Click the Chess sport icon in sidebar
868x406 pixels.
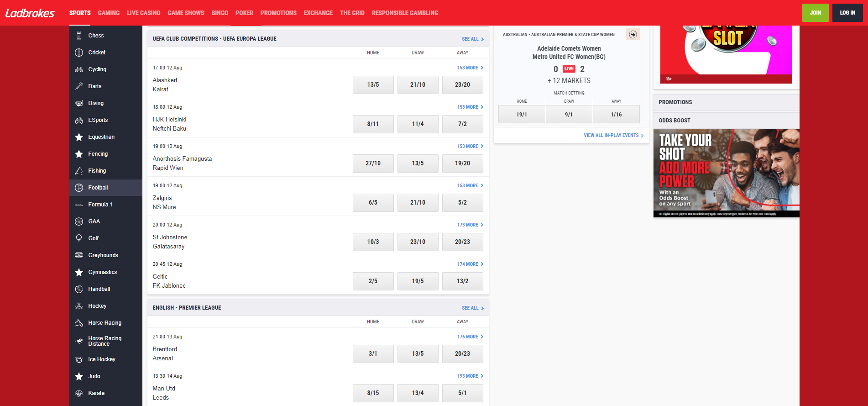pos(79,36)
